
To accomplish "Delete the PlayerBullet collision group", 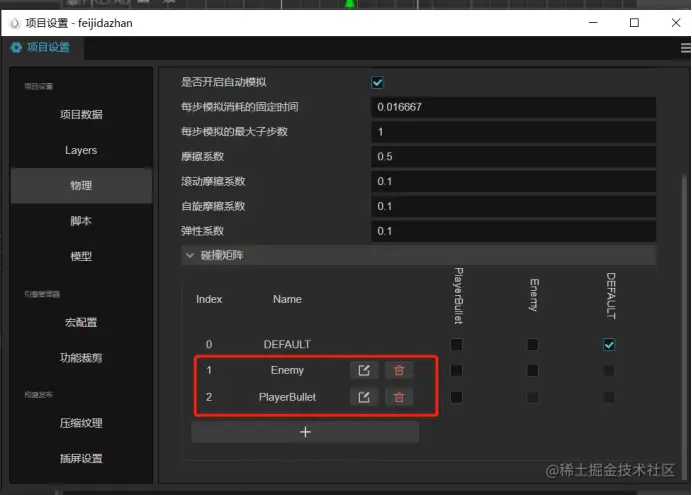I will point(399,397).
